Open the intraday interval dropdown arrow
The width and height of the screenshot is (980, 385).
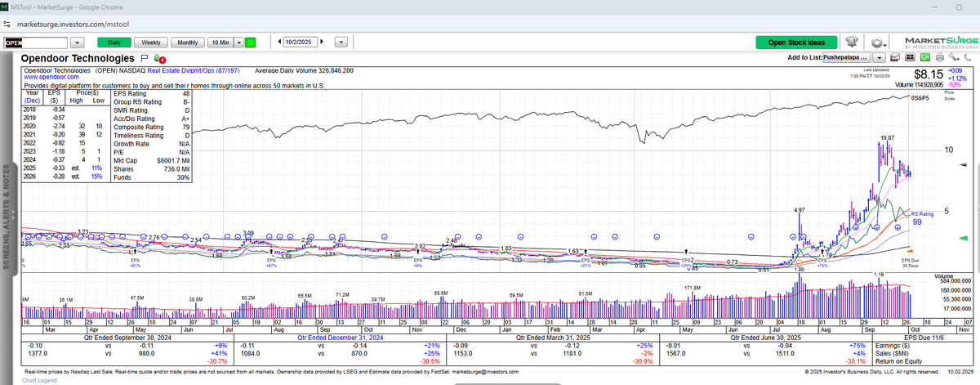click(238, 43)
